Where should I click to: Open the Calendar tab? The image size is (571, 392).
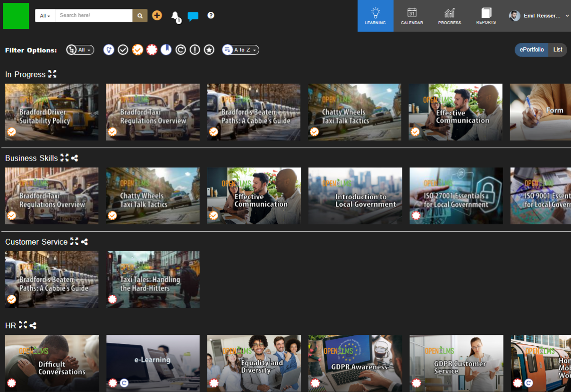[x=412, y=16]
